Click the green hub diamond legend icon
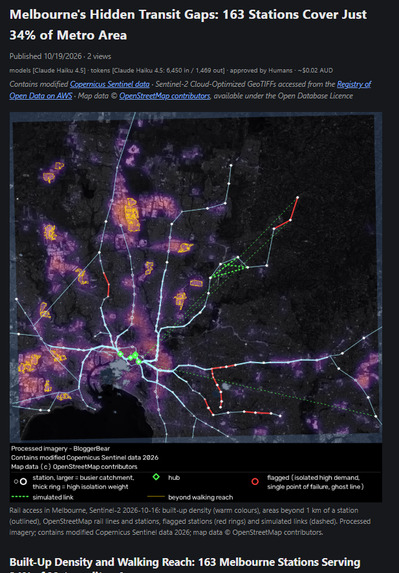 click(156, 477)
